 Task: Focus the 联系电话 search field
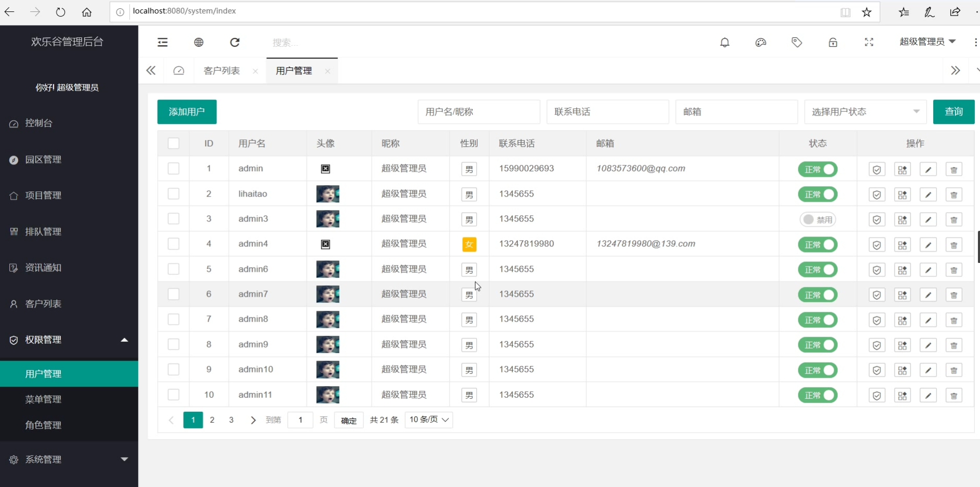click(x=607, y=112)
